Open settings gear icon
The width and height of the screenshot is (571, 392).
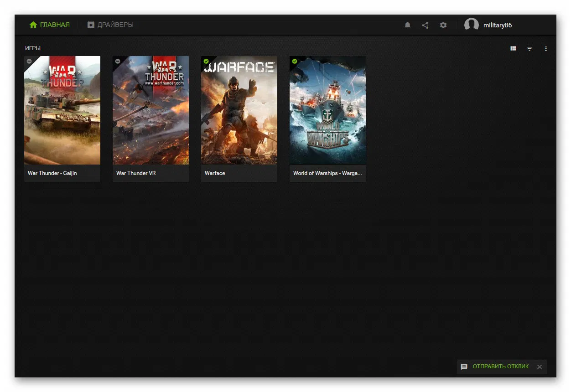[443, 25]
